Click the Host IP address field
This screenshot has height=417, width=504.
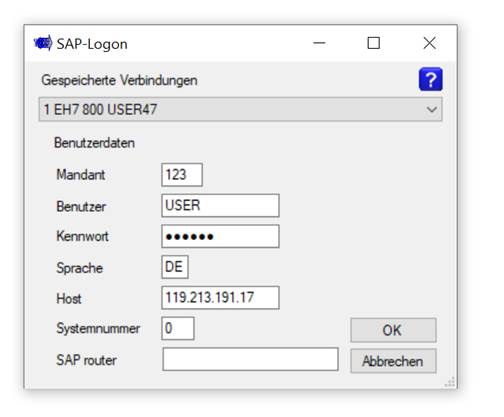[220, 298]
